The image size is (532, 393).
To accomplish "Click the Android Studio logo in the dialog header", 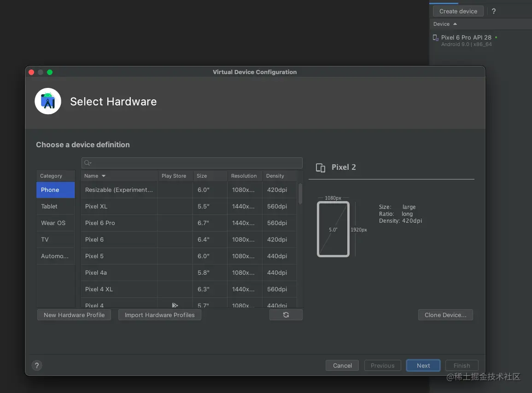I will pos(48,101).
